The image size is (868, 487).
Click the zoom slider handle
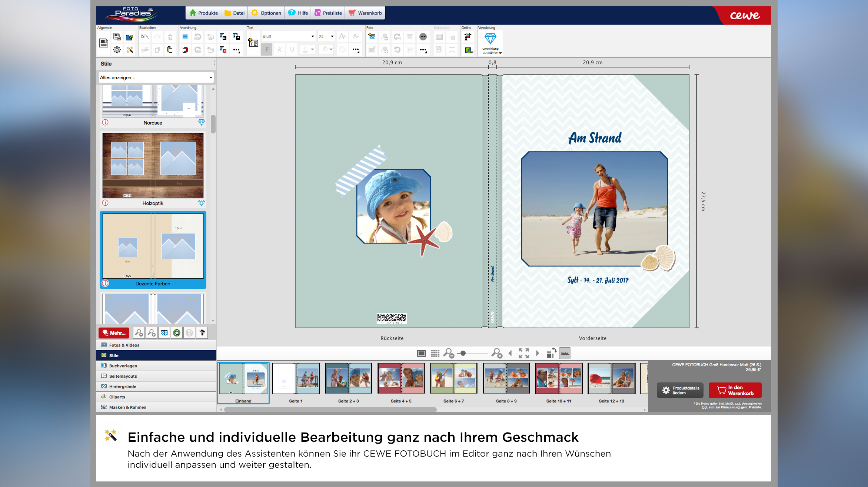[x=463, y=353]
